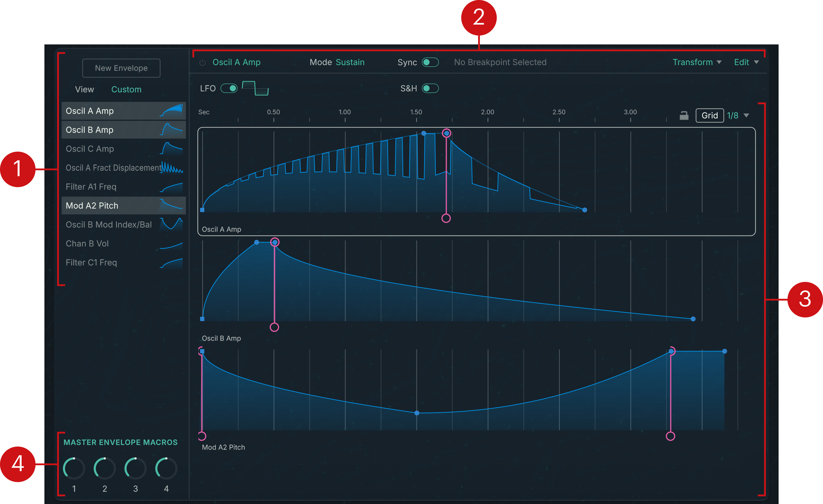Toggle the S&H switch
This screenshot has width=823, height=504.
point(430,89)
